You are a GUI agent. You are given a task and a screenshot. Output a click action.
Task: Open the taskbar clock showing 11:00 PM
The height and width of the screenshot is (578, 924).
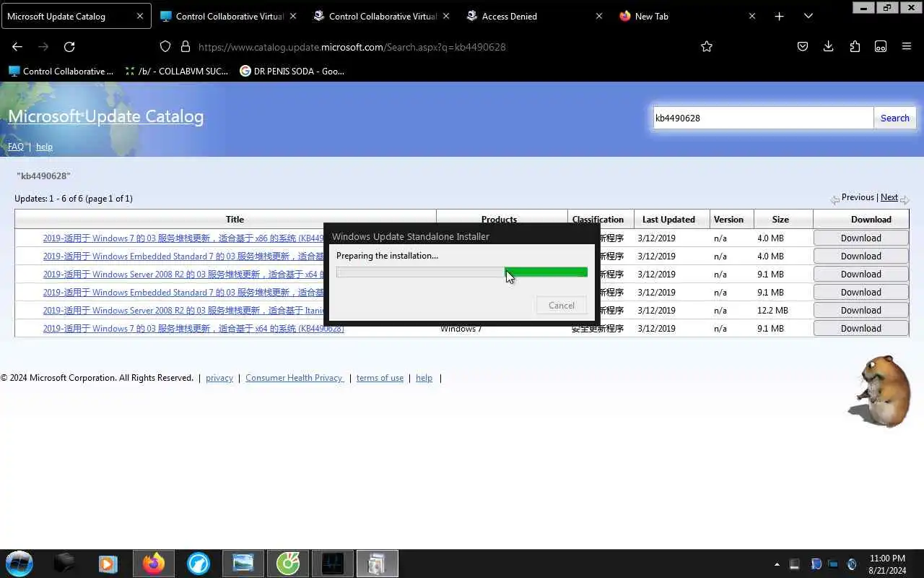click(887, 564)
